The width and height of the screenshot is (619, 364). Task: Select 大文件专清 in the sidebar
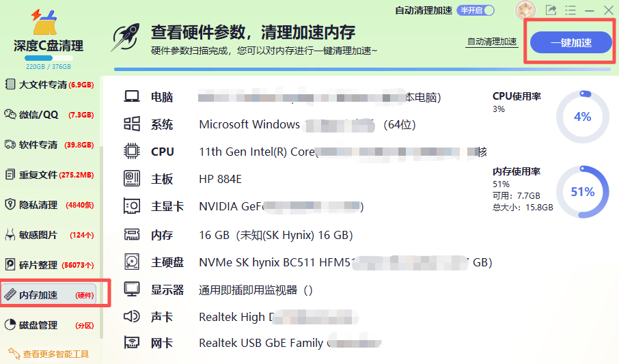click(x=49, y=85)
